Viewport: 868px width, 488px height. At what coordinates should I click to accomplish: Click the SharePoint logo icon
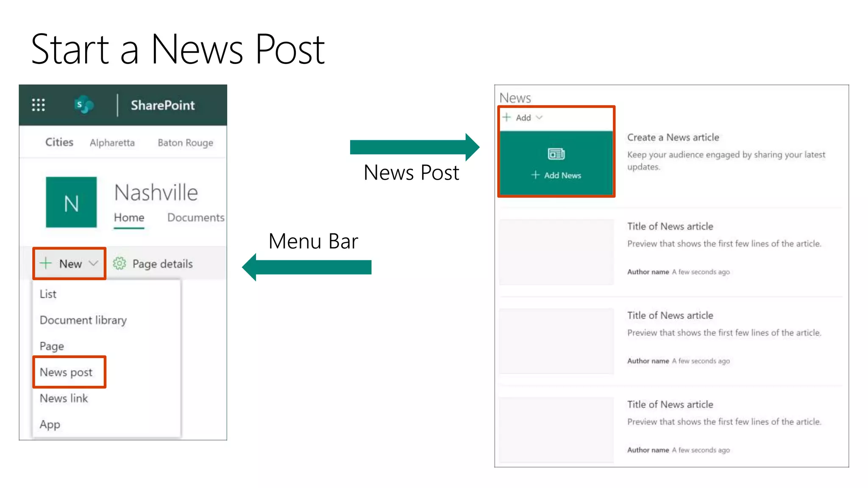83,105
